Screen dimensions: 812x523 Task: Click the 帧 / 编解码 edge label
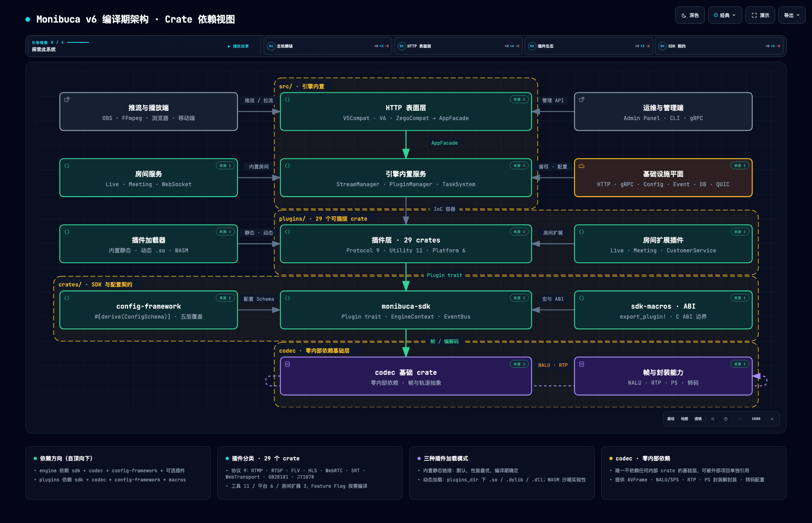click(444, 342)
